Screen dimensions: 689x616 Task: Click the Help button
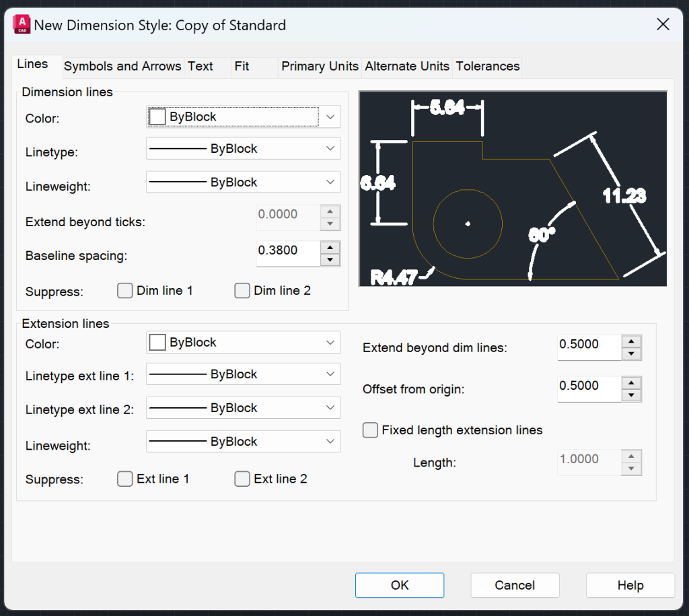tap(630, 584)
